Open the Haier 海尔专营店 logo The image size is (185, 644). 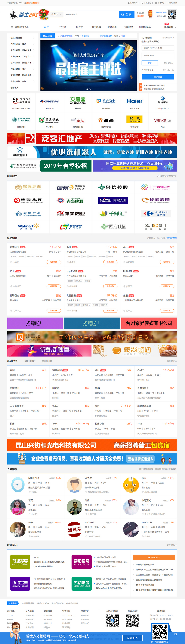click(x=134, y=101)
